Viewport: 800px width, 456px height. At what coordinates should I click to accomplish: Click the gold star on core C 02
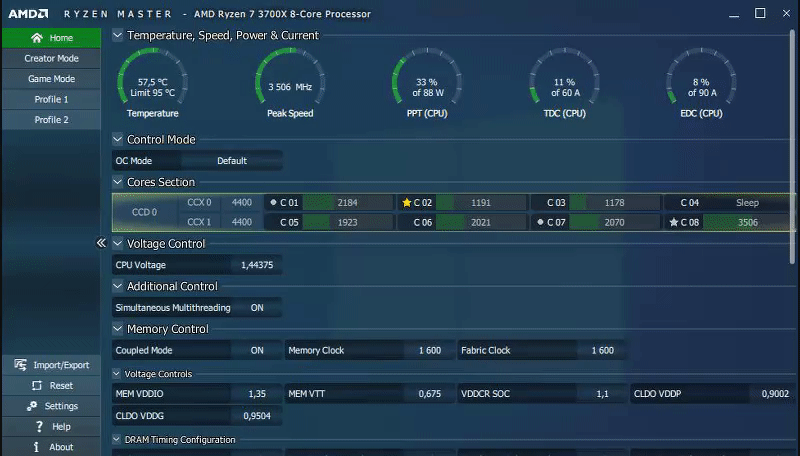(x=407, y=202)
